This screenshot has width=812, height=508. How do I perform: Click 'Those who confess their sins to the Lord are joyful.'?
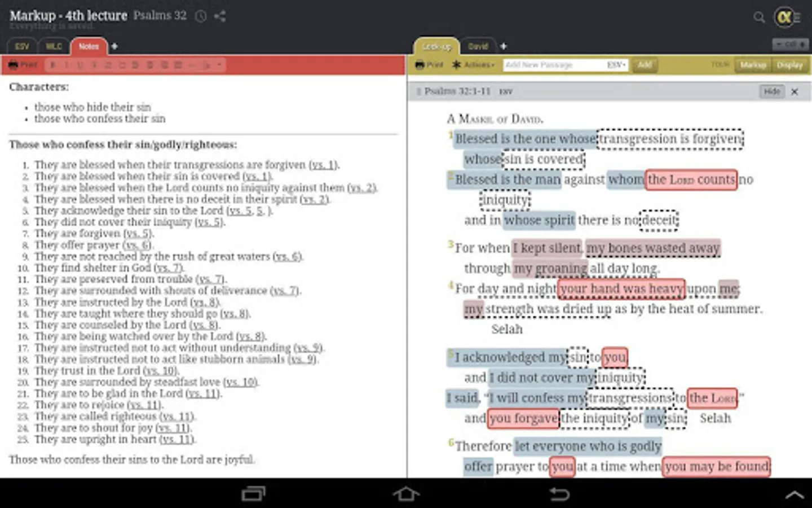(x=132, y=459)
